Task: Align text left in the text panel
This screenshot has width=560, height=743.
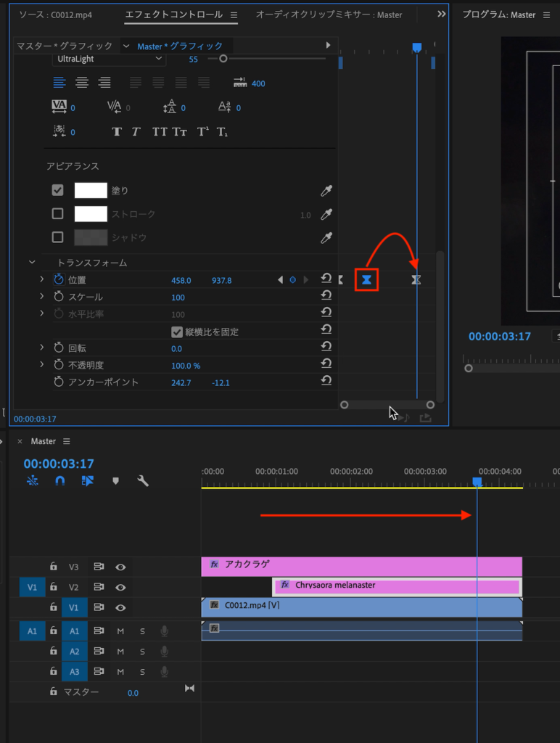Action: click(59, 83)
